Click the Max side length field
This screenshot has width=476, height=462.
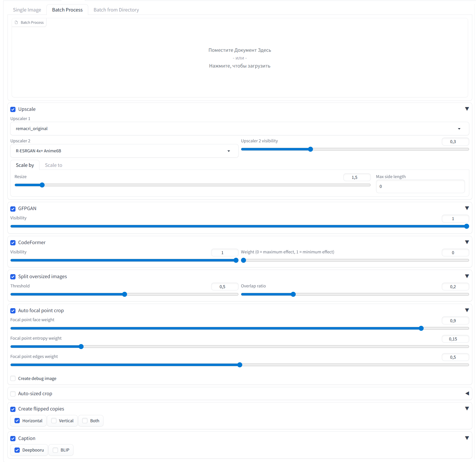tap(420, 186)
